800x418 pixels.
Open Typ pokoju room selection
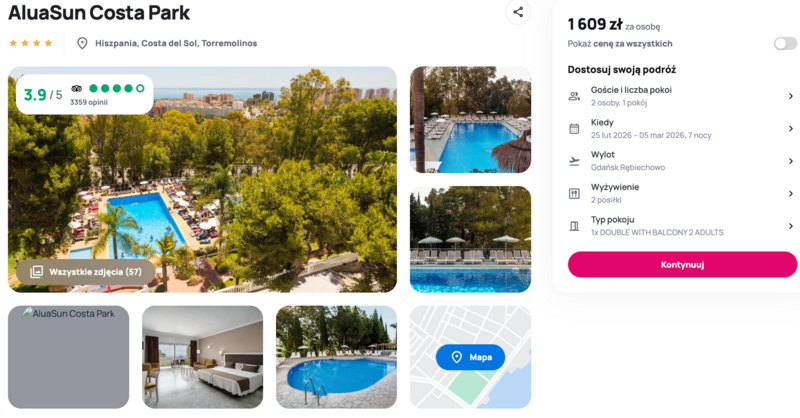click(x=682, y=226)
